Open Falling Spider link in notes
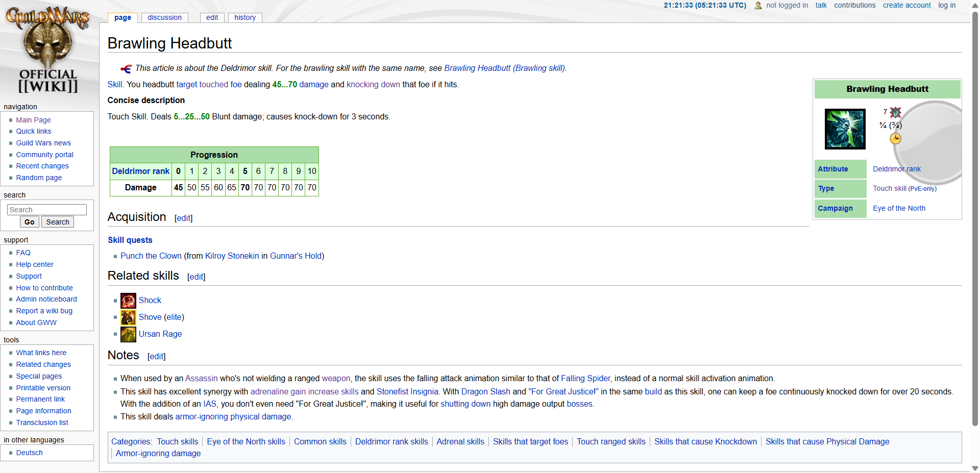Viewport: 980px width, 473px height. coord(585,379)
